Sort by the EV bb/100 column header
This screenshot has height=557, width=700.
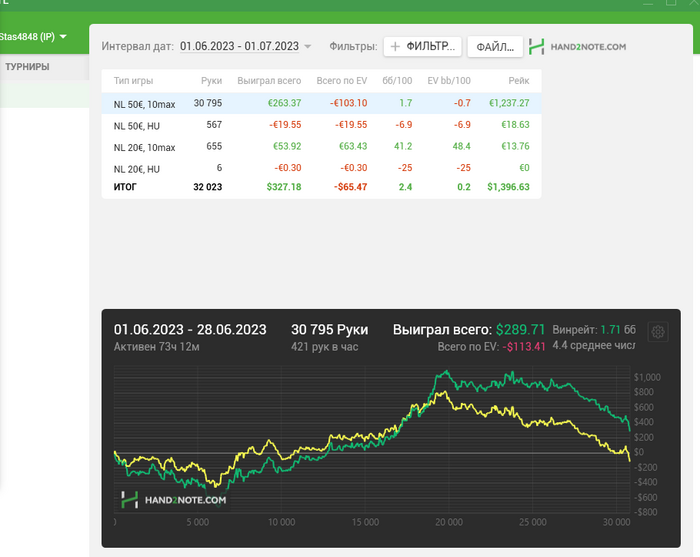[449, 81]
